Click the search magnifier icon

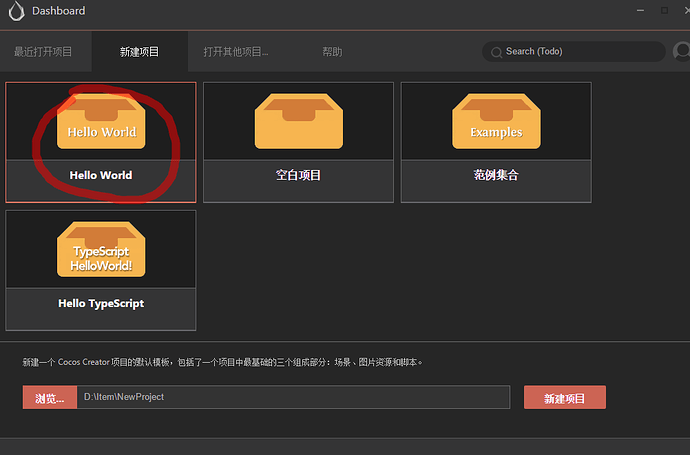496,52
